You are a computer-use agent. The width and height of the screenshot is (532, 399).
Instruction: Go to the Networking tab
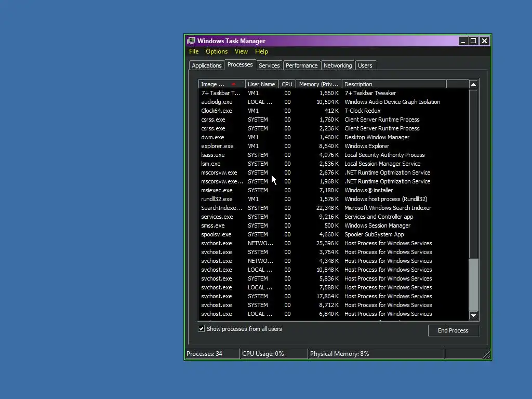(338, 65)
